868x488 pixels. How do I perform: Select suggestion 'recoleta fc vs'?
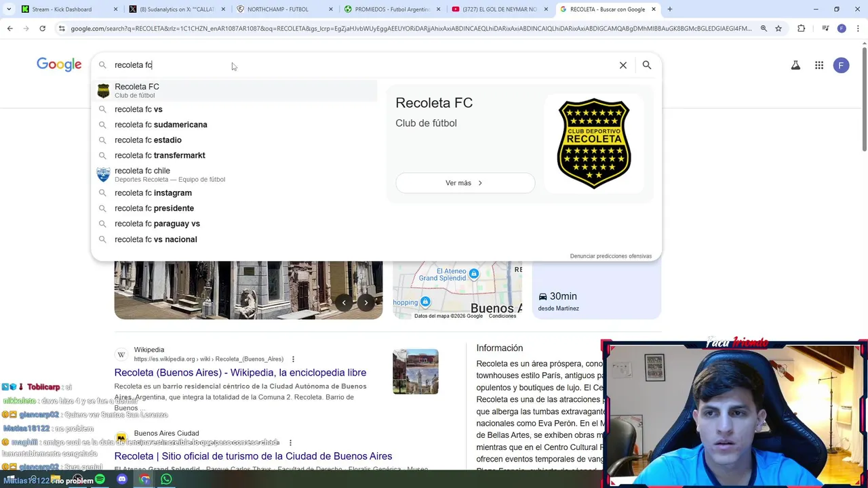pyautogui.click(x=235, y=109)
